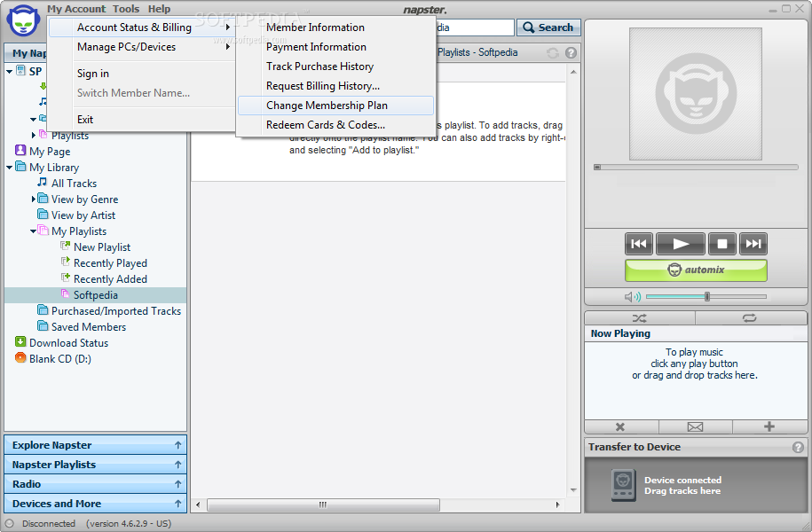Click the plus icon under Now Playing
Screen dimensions: 812x532
coord(769,426)
